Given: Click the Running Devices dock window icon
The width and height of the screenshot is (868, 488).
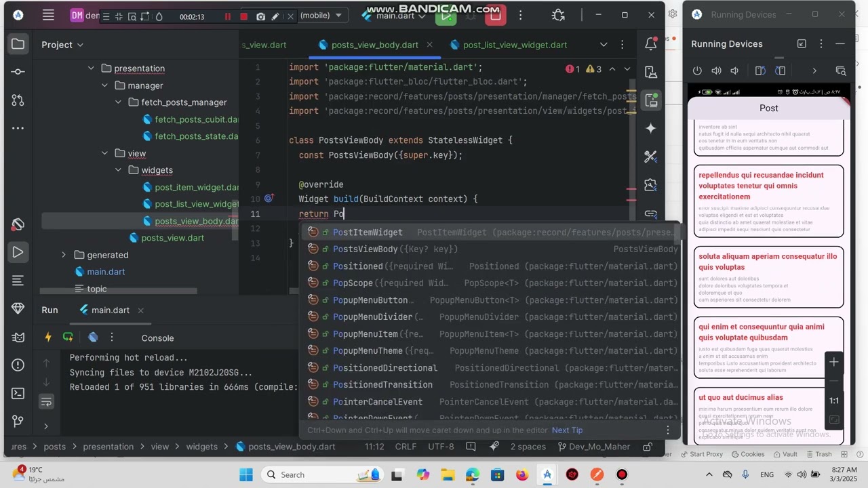Looking at the screenshot, I should [802, 44].
